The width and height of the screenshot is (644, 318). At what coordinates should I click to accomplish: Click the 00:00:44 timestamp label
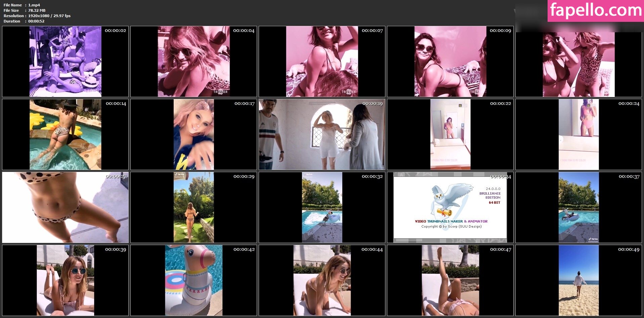372,249
